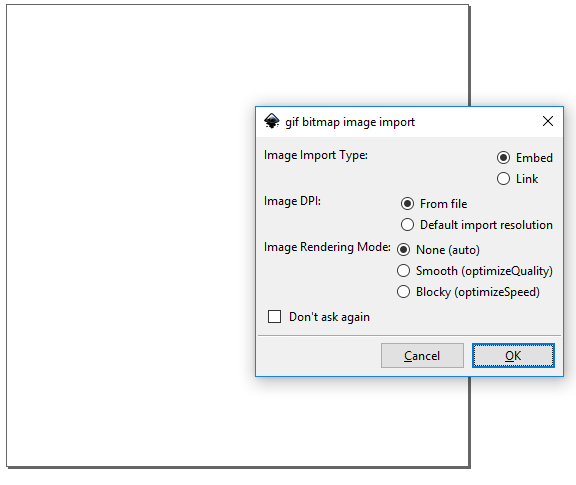Click the pasteboard area right of the page
Image resolution: width=576 pixels, height=485 pixels.
pyautogui.click(x=522, y=55)
